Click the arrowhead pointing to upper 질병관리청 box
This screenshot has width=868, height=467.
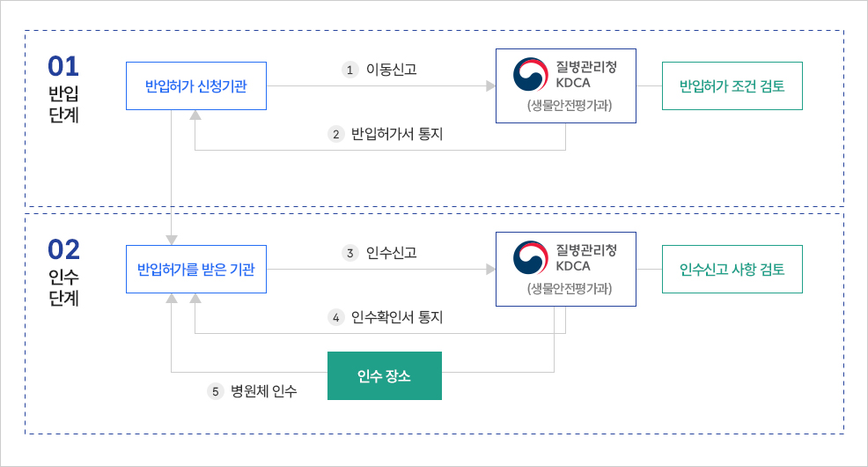point(490,85)
